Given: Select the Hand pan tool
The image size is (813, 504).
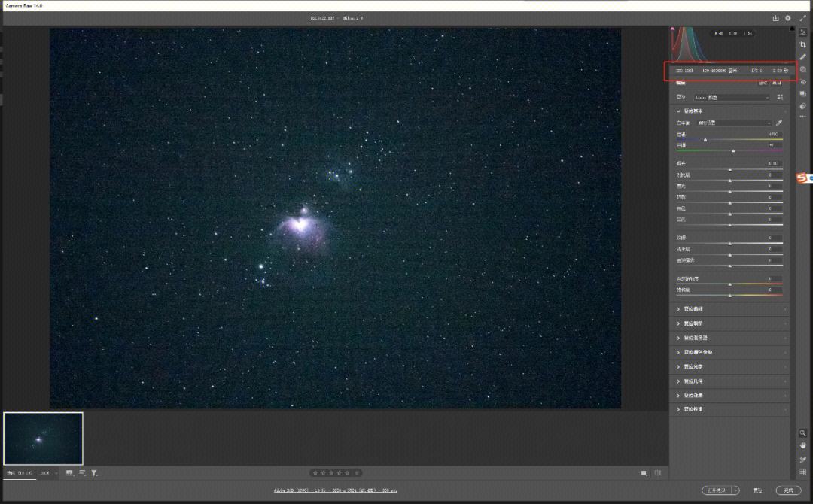Looking at the screenshot, I should coord(803,445).
